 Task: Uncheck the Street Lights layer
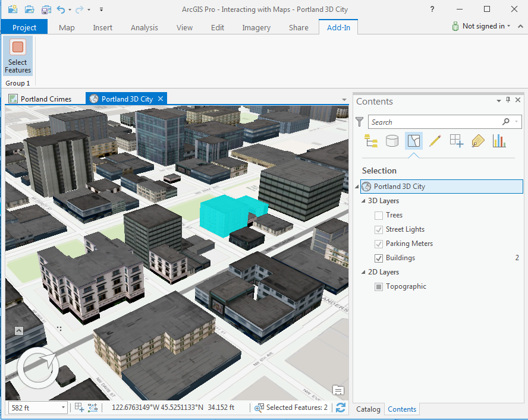tap(379, 229)
